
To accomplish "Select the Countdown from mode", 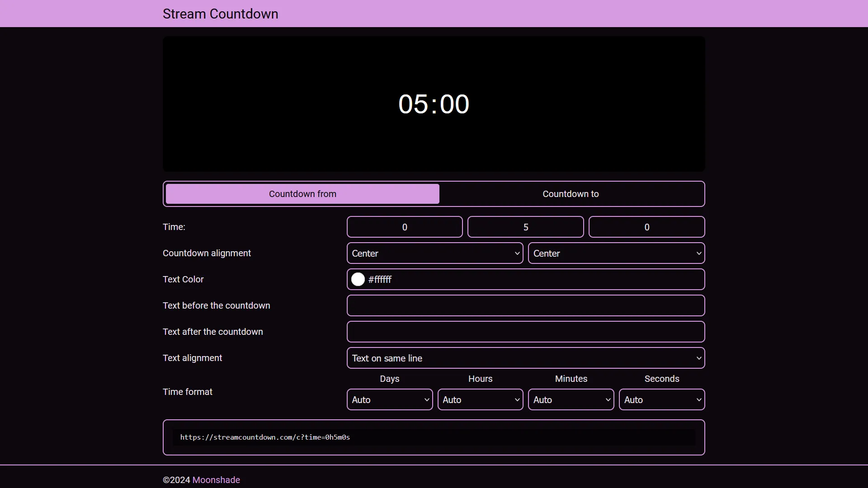I will pyautogui.click(x=302, y=193).
